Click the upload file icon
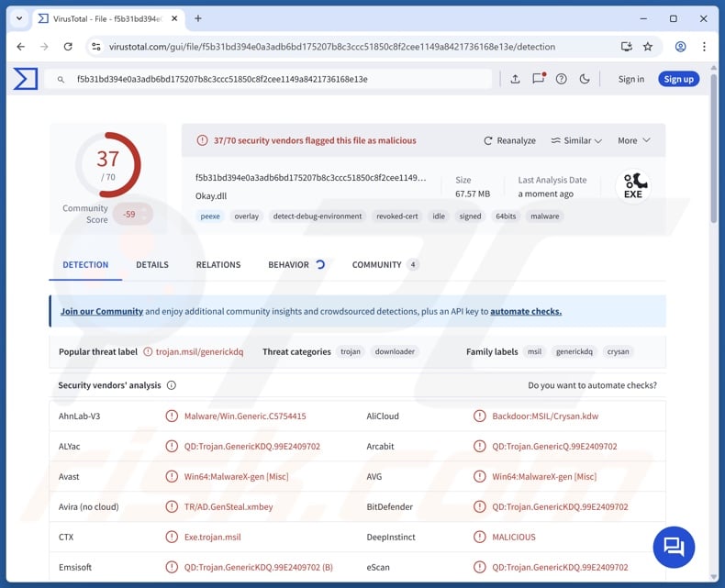 pyautogui.click(x=515, y=79)
